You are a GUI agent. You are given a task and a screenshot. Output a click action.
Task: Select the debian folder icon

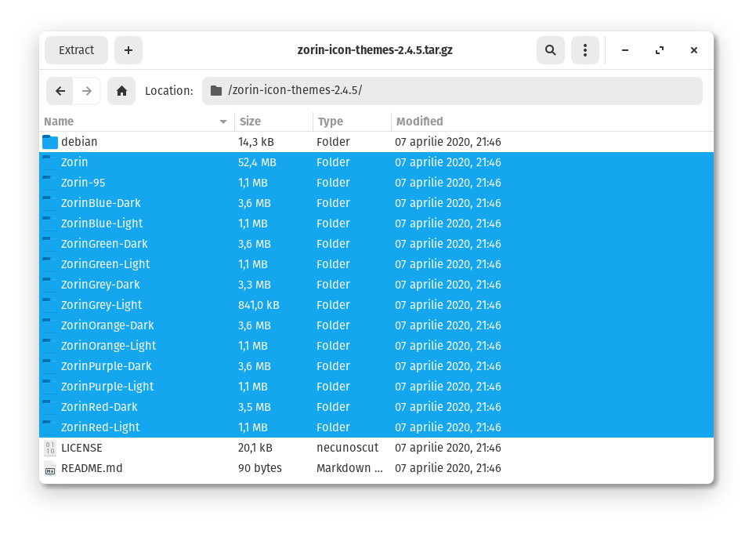point(49,142)
